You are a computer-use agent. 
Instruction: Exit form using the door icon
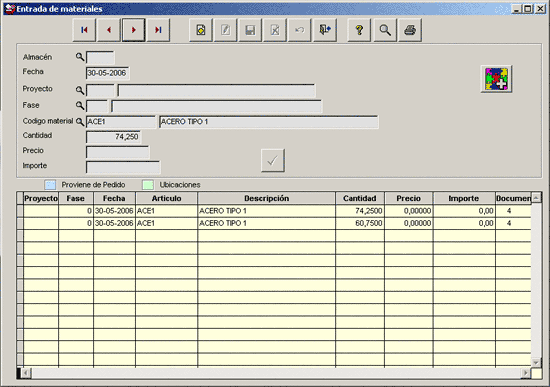click(x=325, y=30)
